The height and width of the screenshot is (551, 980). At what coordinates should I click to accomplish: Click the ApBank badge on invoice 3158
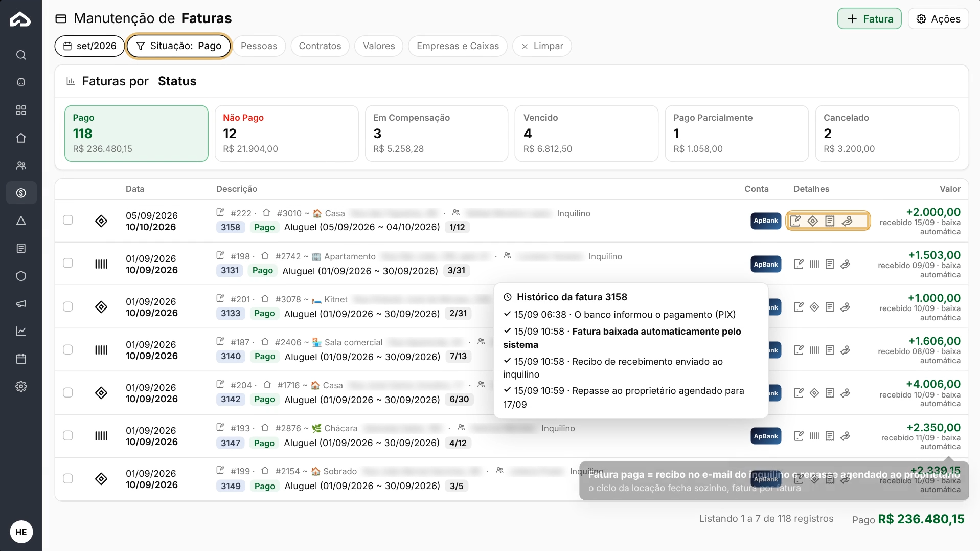[x=766, y=221]
